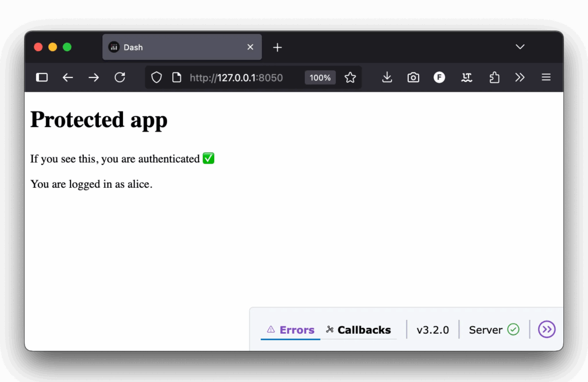The image size is (588, 382).
Task: Click the warning triangle beside Errors
Action: [271, 330]
